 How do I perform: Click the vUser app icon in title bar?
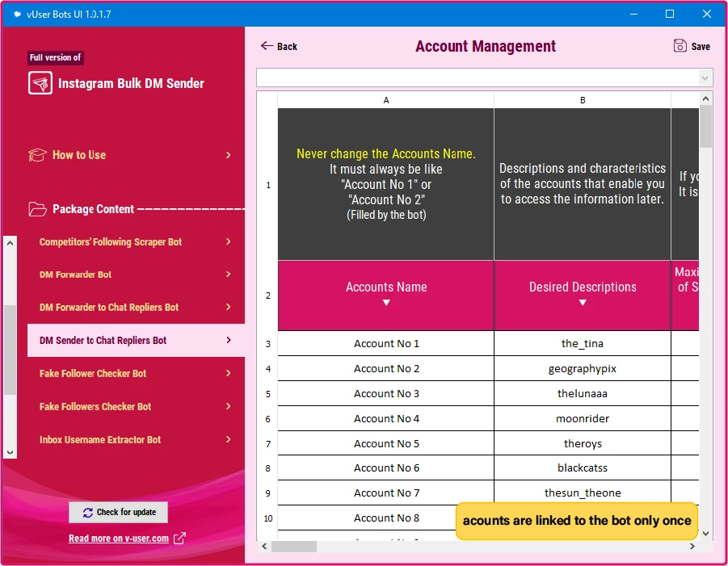(18, 14)
